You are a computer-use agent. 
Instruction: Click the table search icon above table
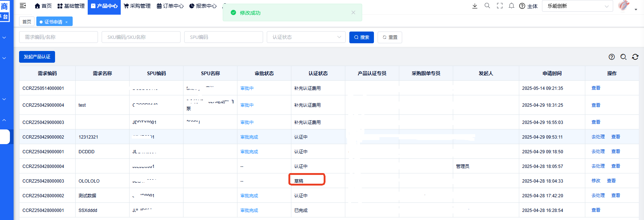click(623, 57)
